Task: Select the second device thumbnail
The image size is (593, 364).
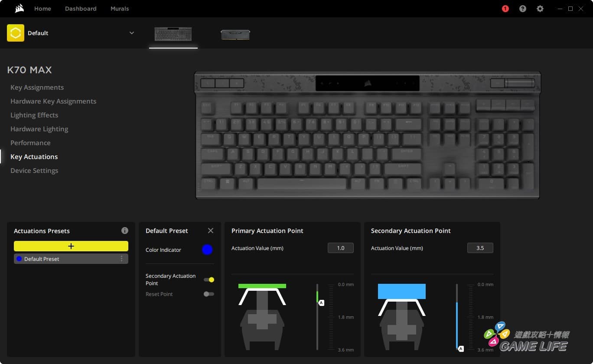Action: (x=235, y=34)
